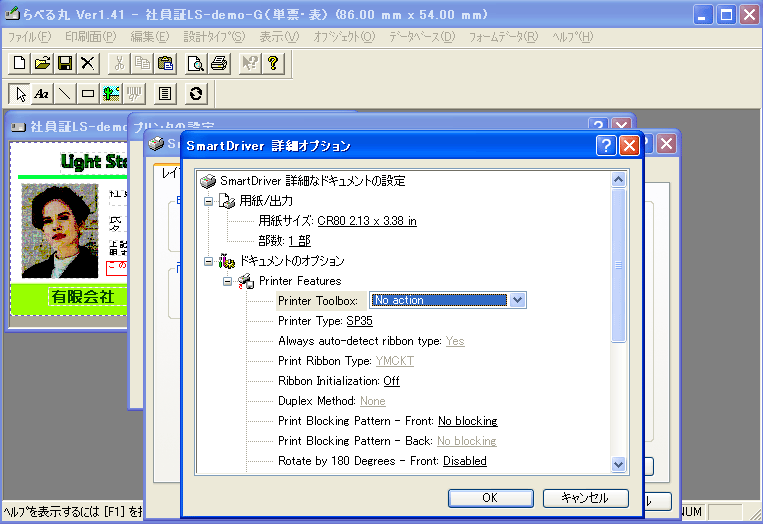Select the Duplex Method row label

[317, 401]
